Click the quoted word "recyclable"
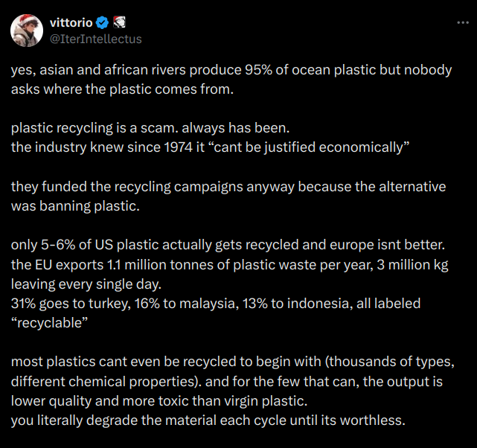477x448 pixels. 50,321
